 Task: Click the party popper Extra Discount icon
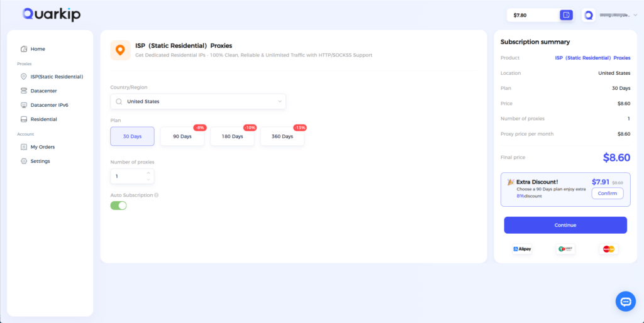coord(511,182)
